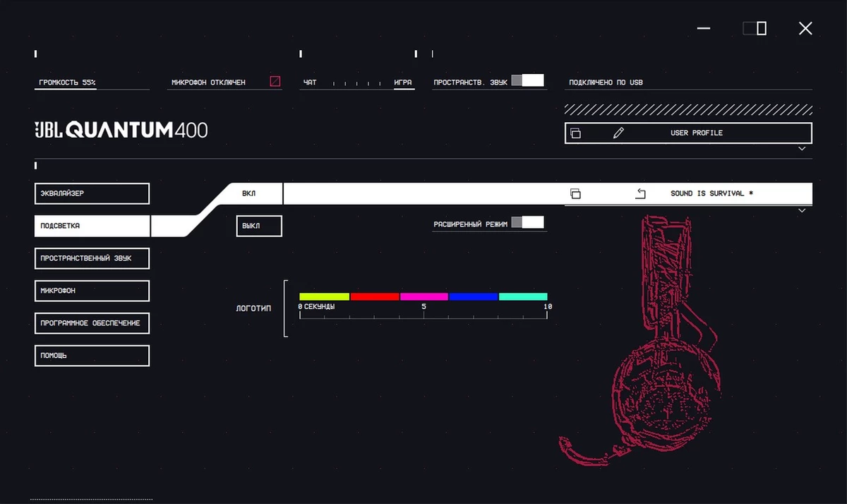Viewport: 847px width, 504px height.
Task: Switch to Пространственный звук section
Action: pyautogui.click(x=92, y=258)
